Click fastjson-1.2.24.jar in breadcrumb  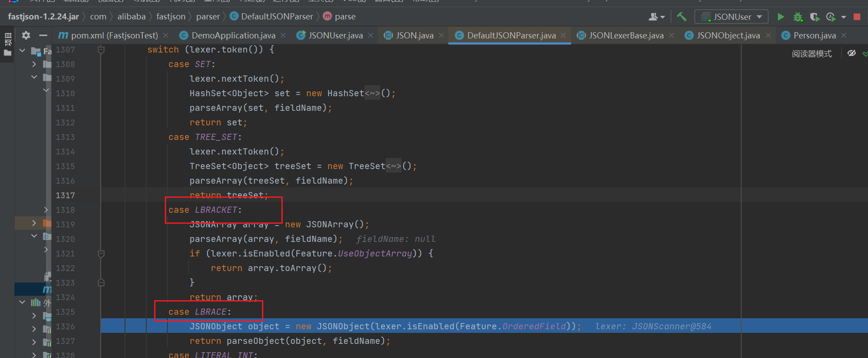point(43,17)
